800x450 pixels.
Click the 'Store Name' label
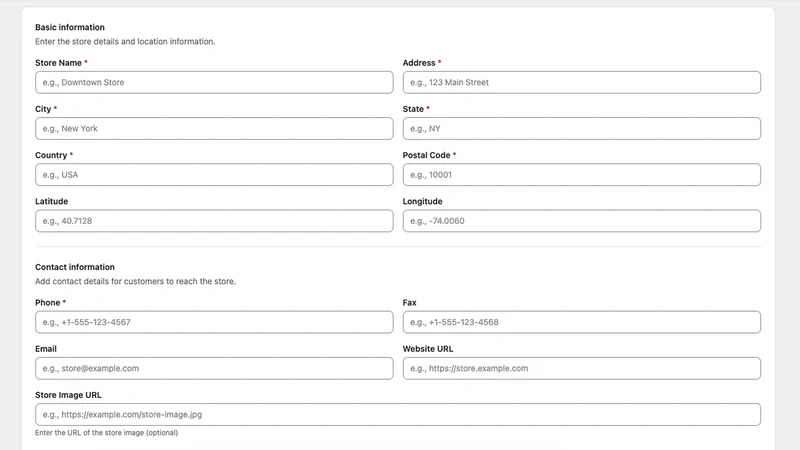(x=58, y=63)
